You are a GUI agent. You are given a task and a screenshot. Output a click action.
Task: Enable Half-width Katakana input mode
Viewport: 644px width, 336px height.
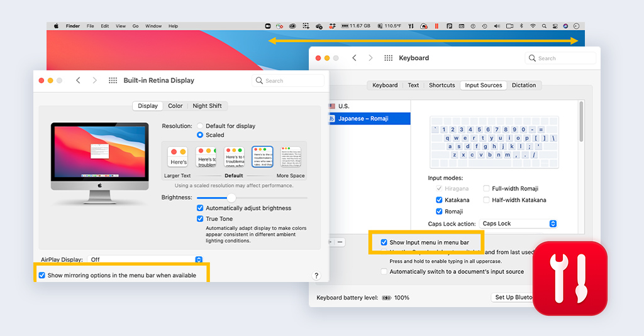486,200
